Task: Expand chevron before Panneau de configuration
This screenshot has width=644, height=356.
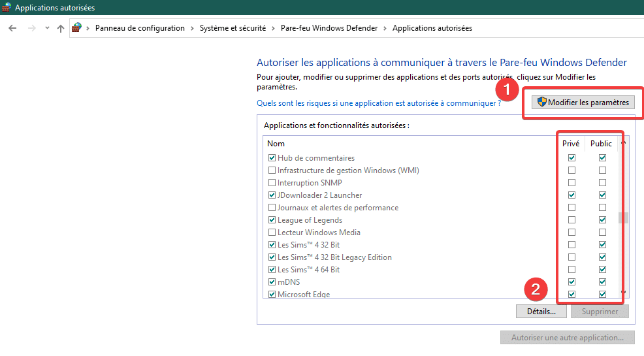Action: [x=88, y=28]
